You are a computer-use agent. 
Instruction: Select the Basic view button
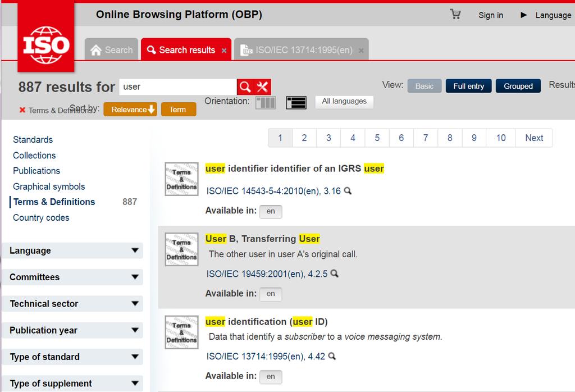[425, 86]
